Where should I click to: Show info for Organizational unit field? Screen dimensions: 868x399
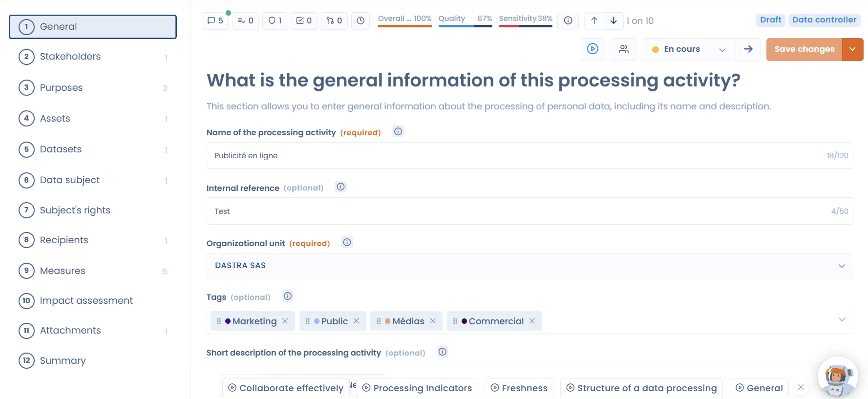click(x=347, y=242)
